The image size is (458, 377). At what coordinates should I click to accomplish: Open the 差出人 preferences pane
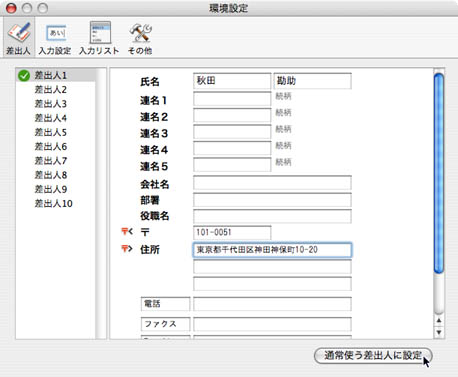tap(19, 38)
